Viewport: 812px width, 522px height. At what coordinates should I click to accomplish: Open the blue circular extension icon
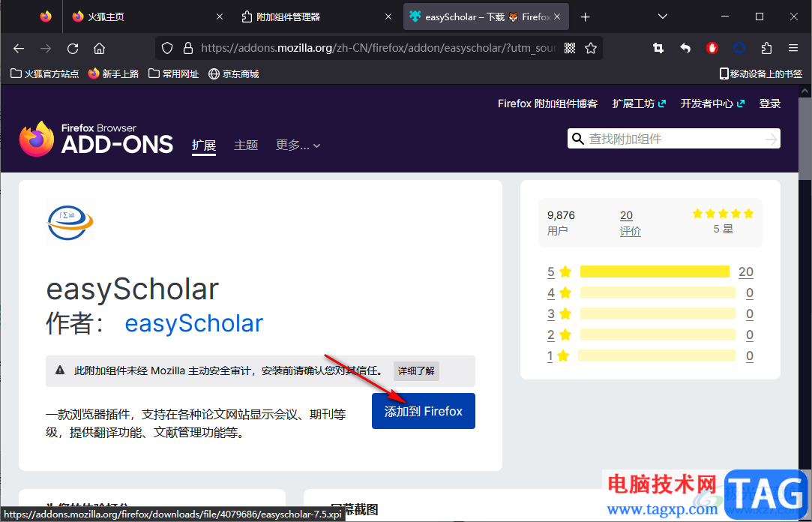point(739,48)
